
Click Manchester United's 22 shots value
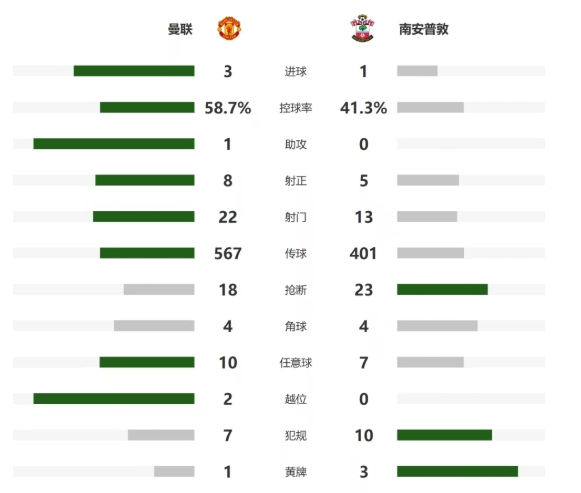tap(228, 217)
